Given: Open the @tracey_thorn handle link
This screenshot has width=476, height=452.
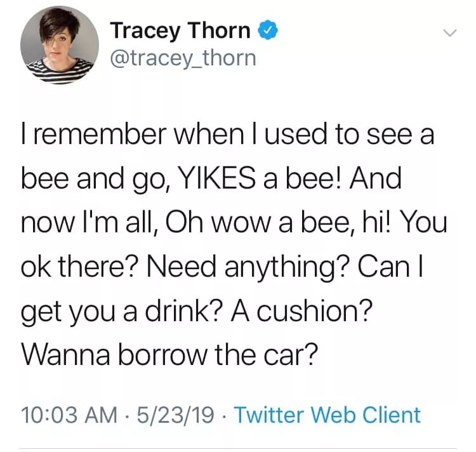Looking at the screenshot, I should coord(183,58).
